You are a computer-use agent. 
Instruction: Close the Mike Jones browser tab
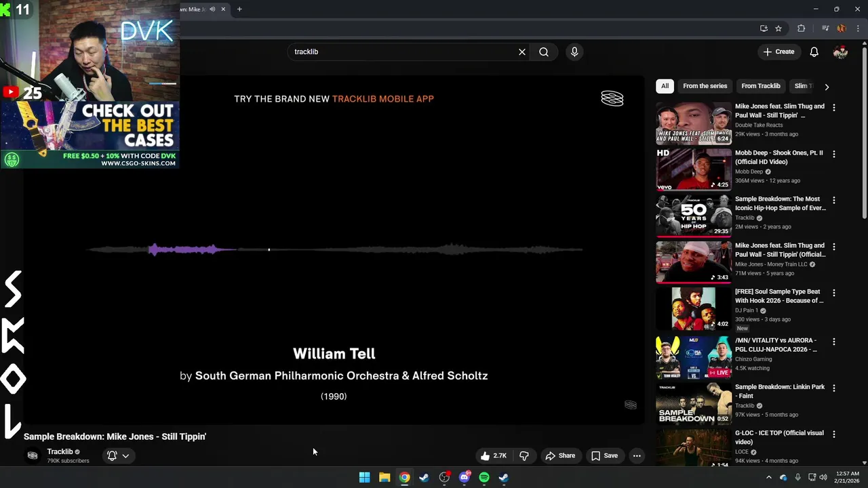click(223, 9)
